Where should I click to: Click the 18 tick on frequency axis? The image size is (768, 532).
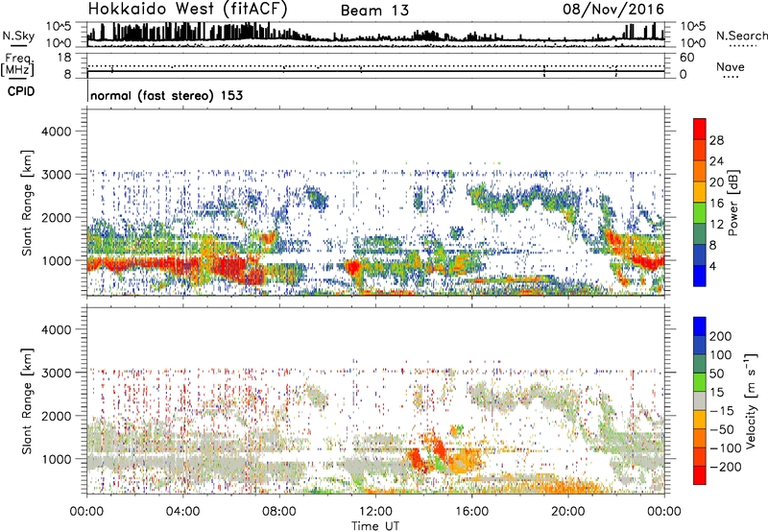(64, 58)
